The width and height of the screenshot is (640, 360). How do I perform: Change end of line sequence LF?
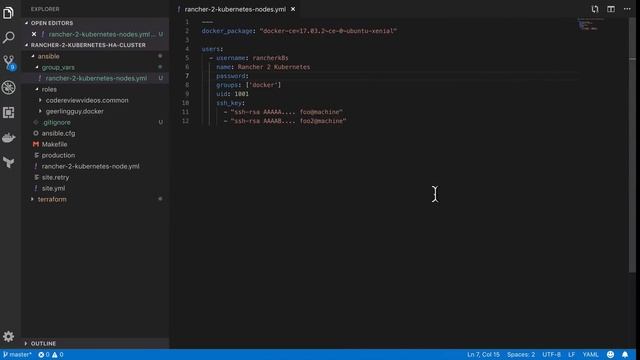[571, 354]
